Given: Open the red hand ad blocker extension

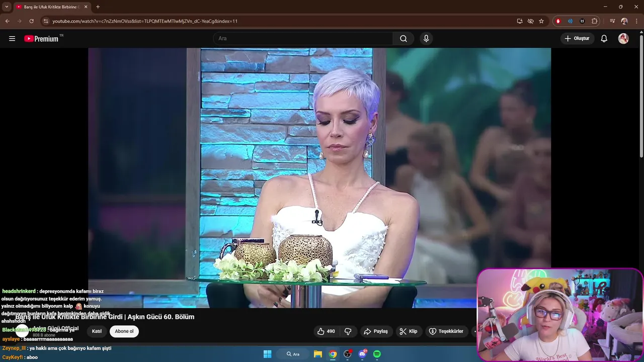Looking at the screenshot, I should point(558,21).
